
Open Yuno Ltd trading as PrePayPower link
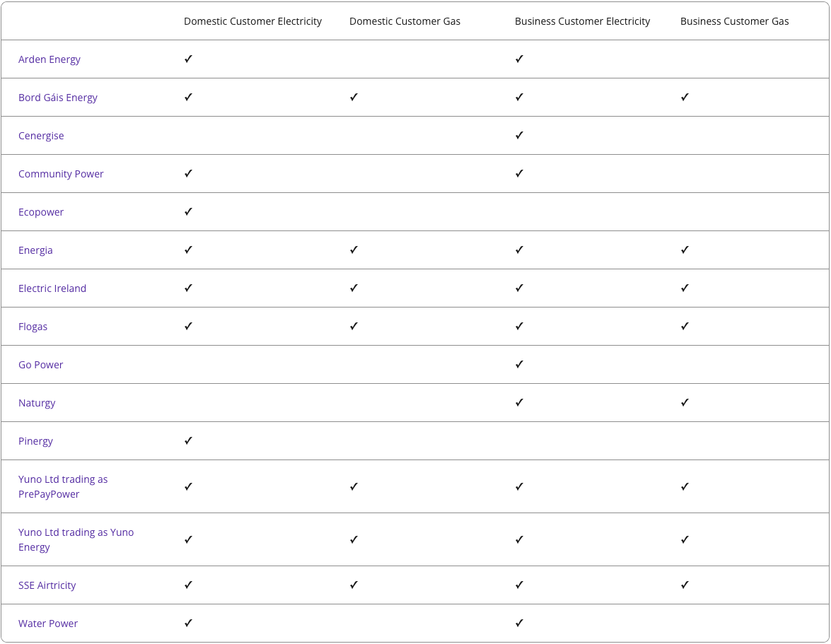[x=63, y=486]
